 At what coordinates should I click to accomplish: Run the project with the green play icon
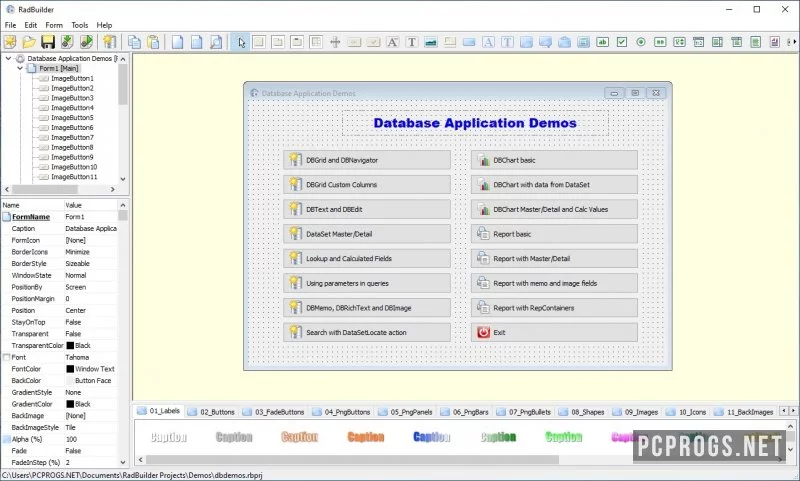click(86, 42)
